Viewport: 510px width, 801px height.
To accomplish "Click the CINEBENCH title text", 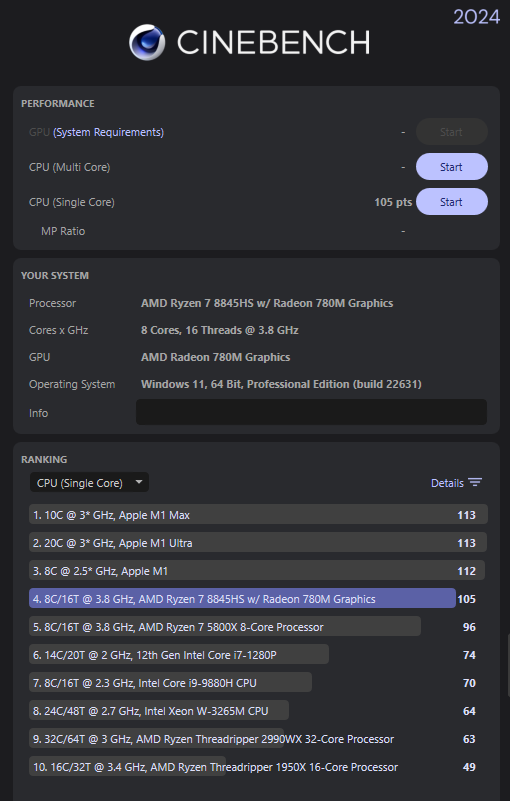I will click(x=273, y=42).
